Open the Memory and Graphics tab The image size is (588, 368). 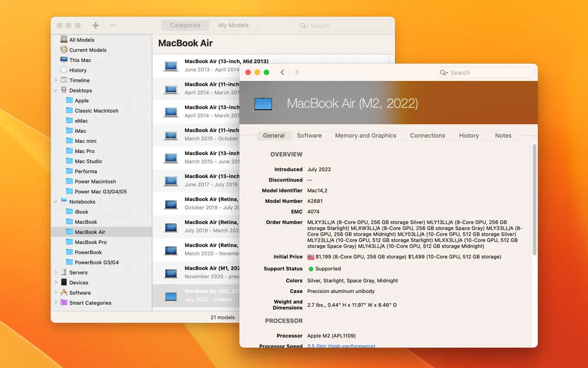pyautogui.click(x=365, y=135)
